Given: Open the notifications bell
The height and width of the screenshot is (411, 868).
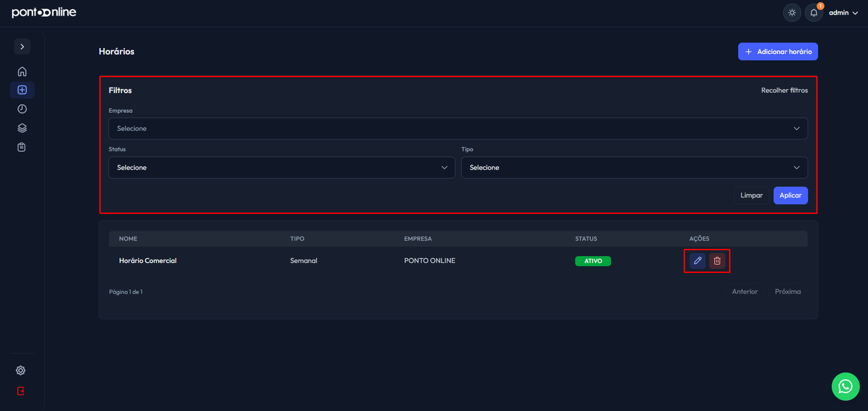Looking at the screenshot, I should (x=814, y=12).
